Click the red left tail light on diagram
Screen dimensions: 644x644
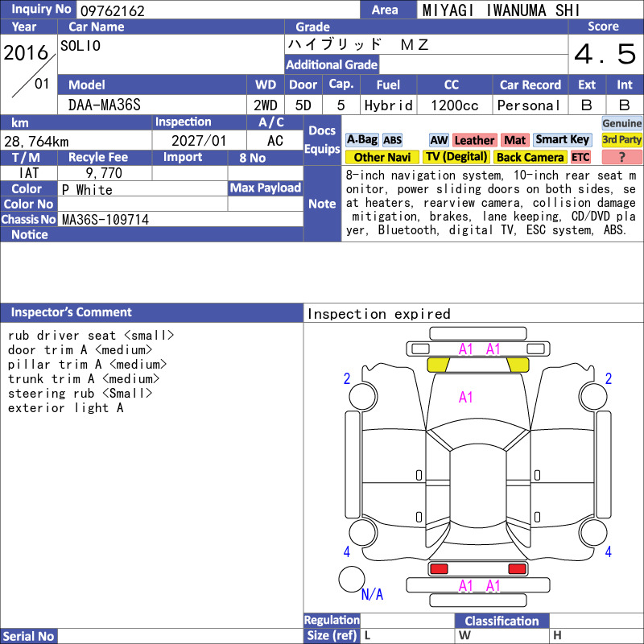click(x=438, y=569)
